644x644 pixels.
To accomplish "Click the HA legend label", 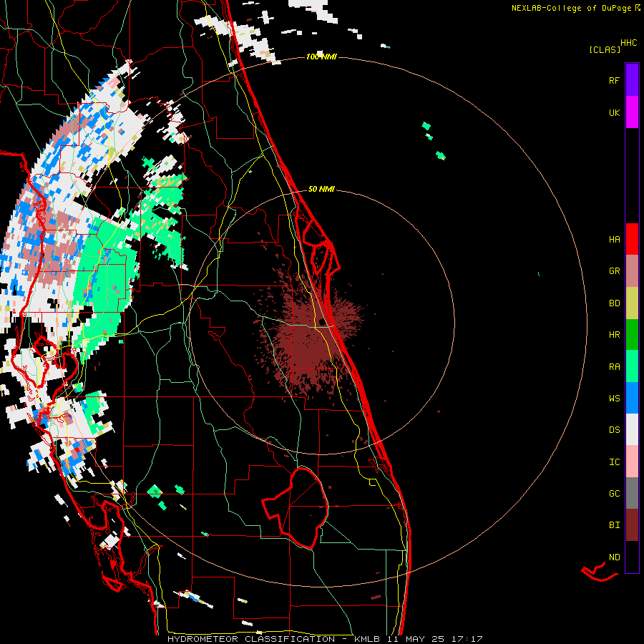I will 614,239.
